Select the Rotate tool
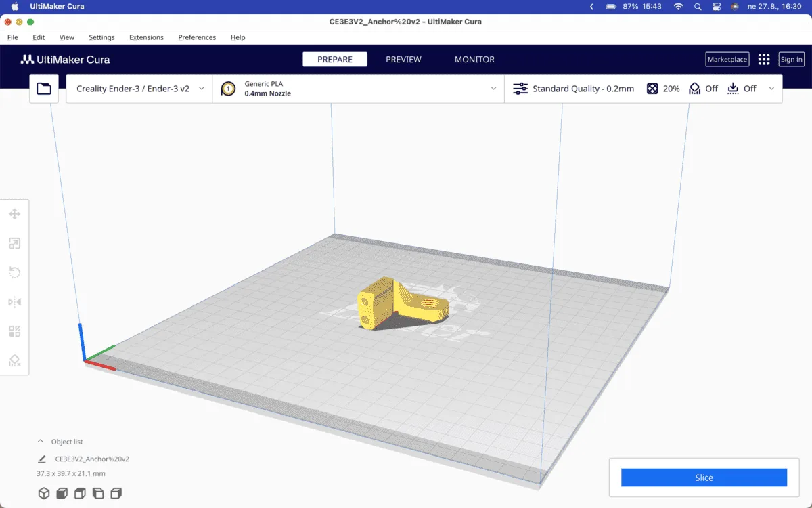The height and width of the screenshot is (508, 812). [15, 272]
